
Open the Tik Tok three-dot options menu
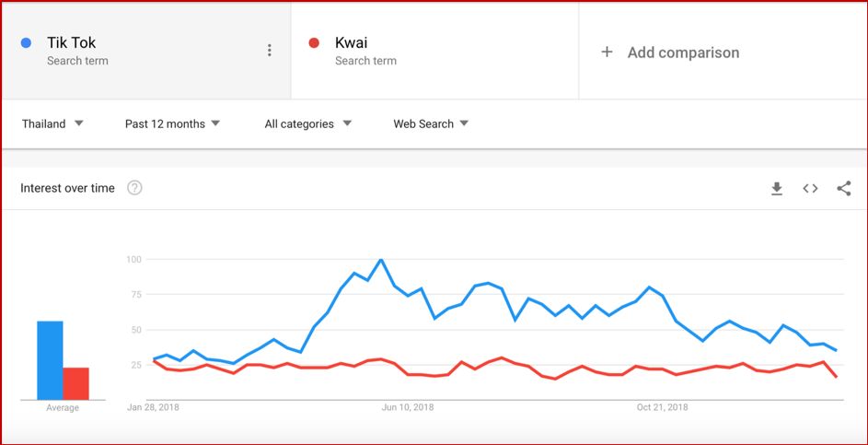(x=269, y=51)
